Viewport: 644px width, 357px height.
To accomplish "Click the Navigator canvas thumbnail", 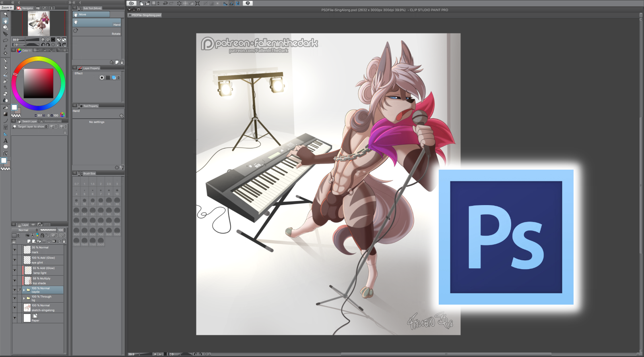I will pos(39,24).
